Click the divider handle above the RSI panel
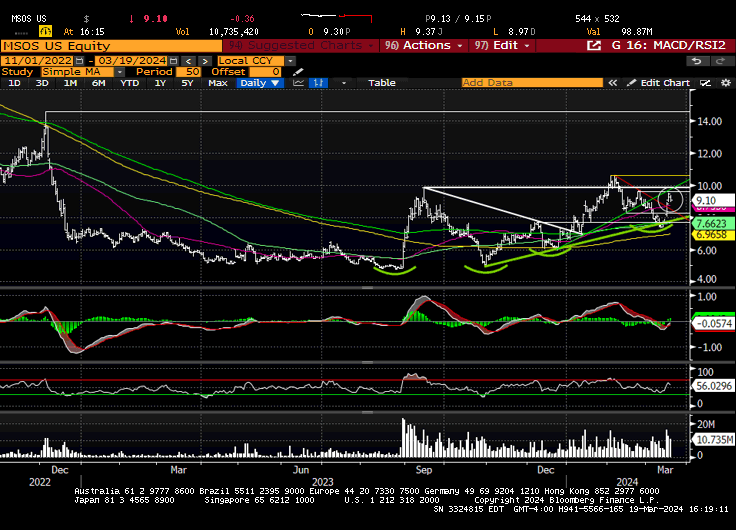 [x=368, y=362]
